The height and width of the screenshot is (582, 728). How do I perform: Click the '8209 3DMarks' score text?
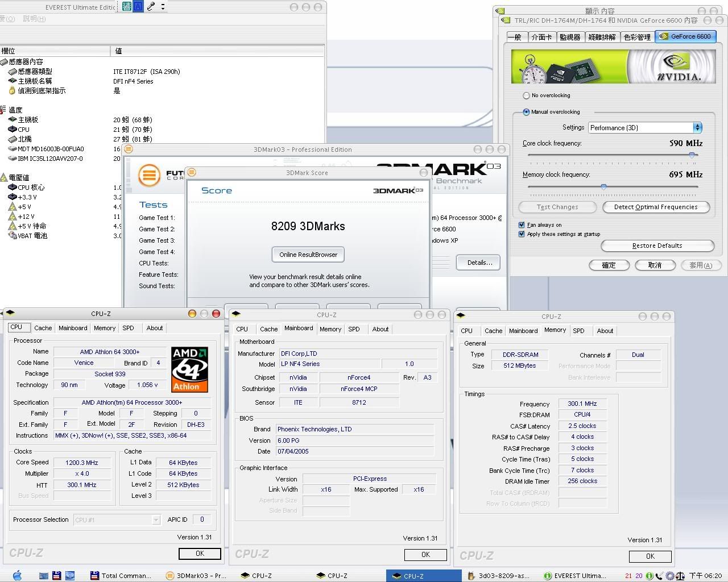click(x=308, y=226)
